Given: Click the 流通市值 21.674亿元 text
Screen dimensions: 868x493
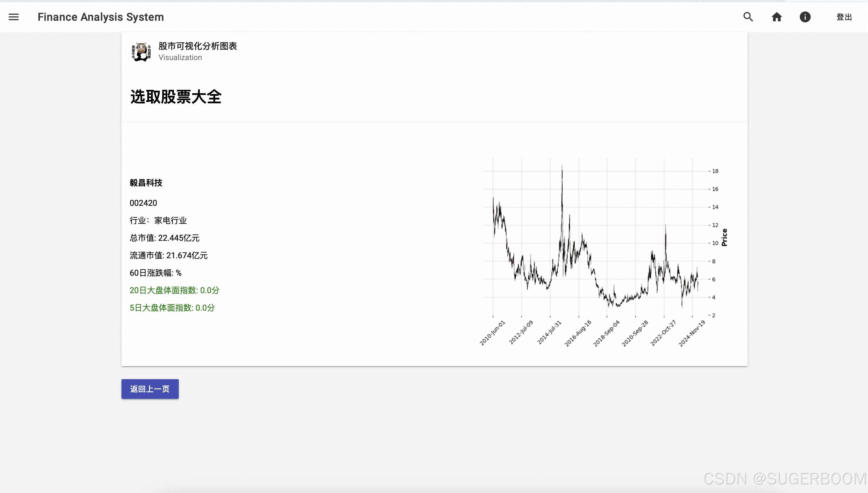Looking at the screenshot, I should tap(169, 255).
